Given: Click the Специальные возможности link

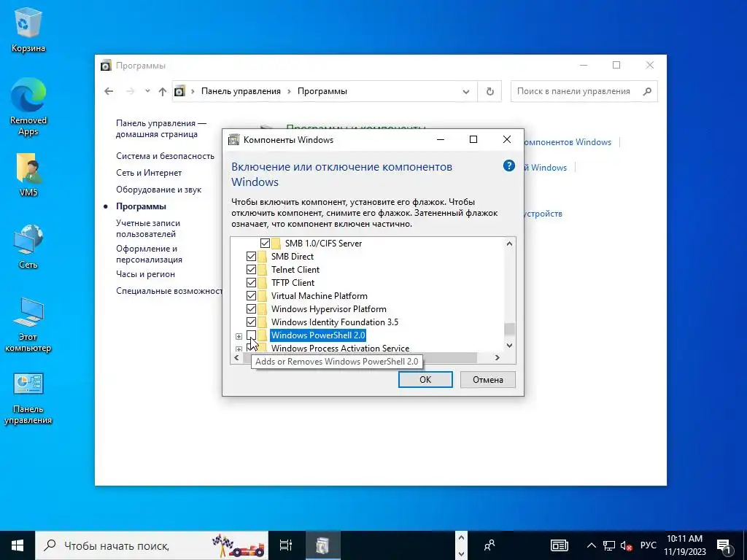Looking at the screenshot, I should 169,290.
